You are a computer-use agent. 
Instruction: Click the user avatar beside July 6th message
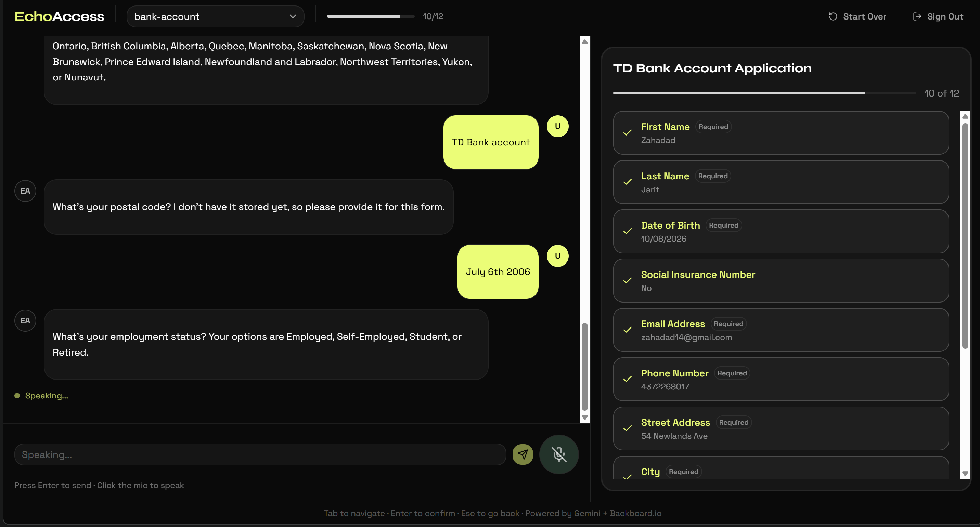tap(557, 256)
